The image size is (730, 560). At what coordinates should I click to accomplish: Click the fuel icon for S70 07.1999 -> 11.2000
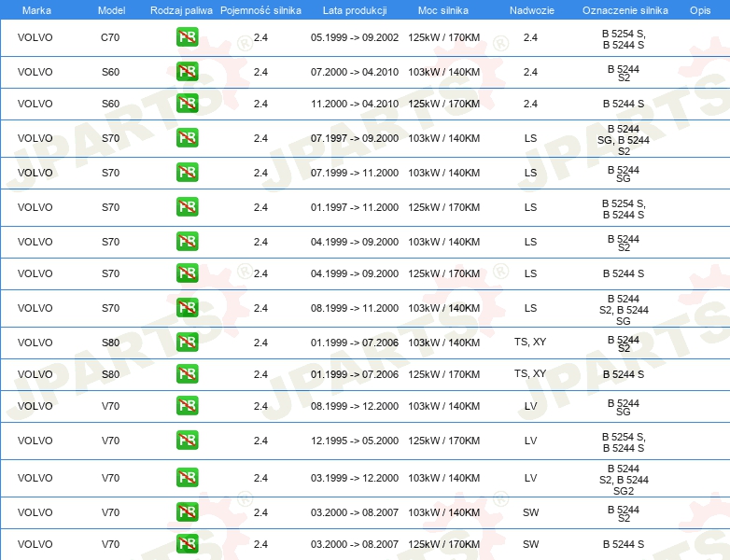[x=187, y=173]
